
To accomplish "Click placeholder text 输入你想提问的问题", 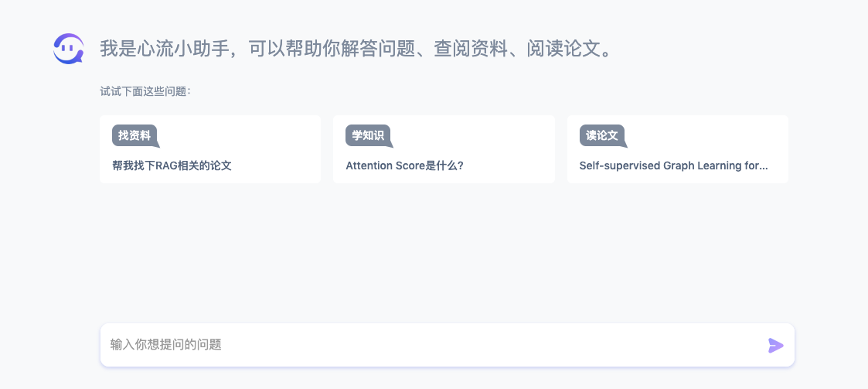I will 166,345.
